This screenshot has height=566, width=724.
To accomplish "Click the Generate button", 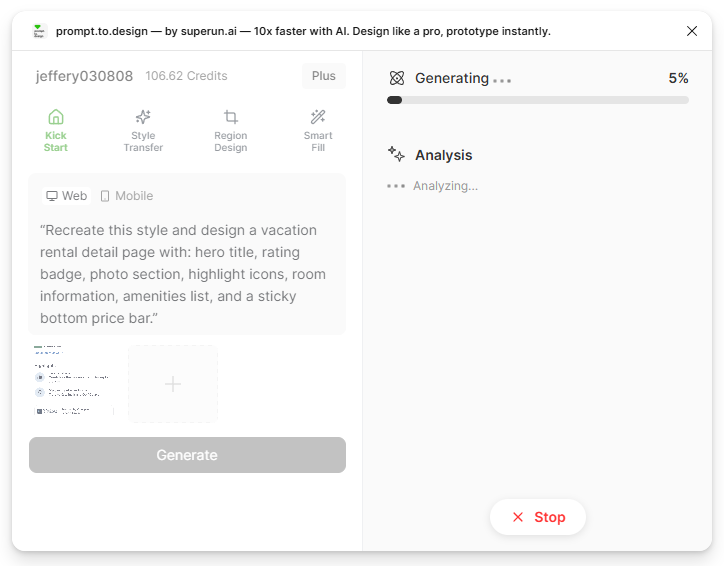I will (x=187, y=455).
